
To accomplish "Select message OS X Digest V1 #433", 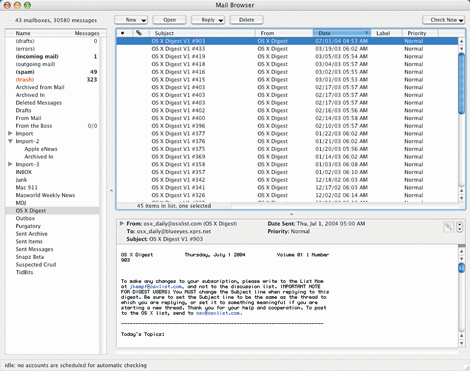I will click(287, 49).
